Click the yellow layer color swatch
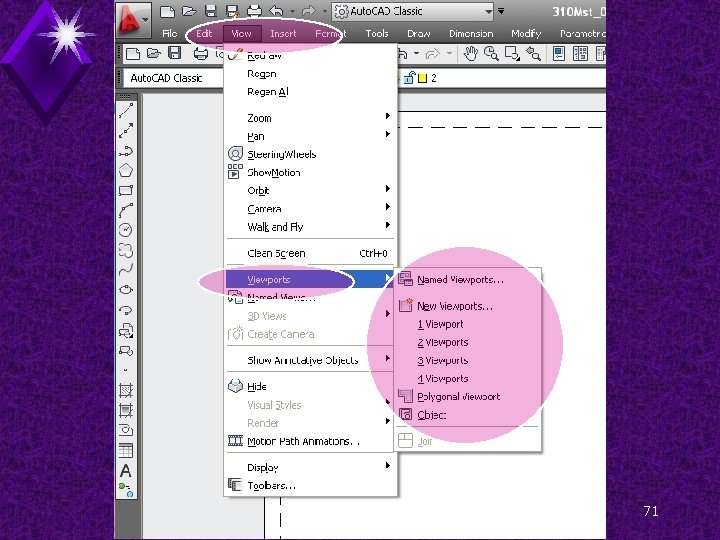This screenshot has height=540, width=720. [422, 79]
